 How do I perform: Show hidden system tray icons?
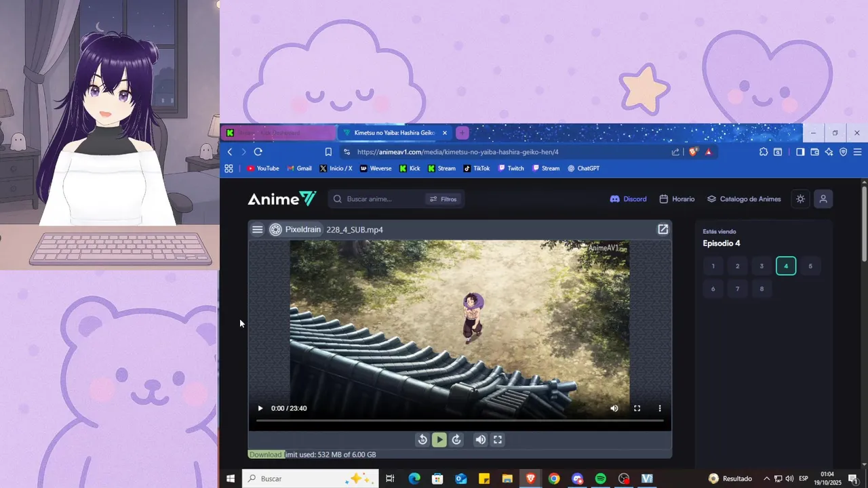(766, 479)
